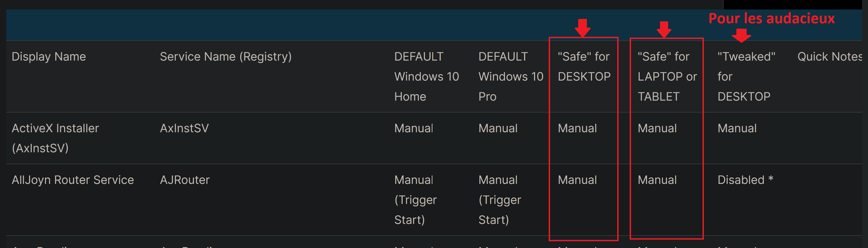The width and height of the screenshot is (868, 248).
Task: Click red arrow above Tweaked for DESKTOP column
Action: (741, 35)
